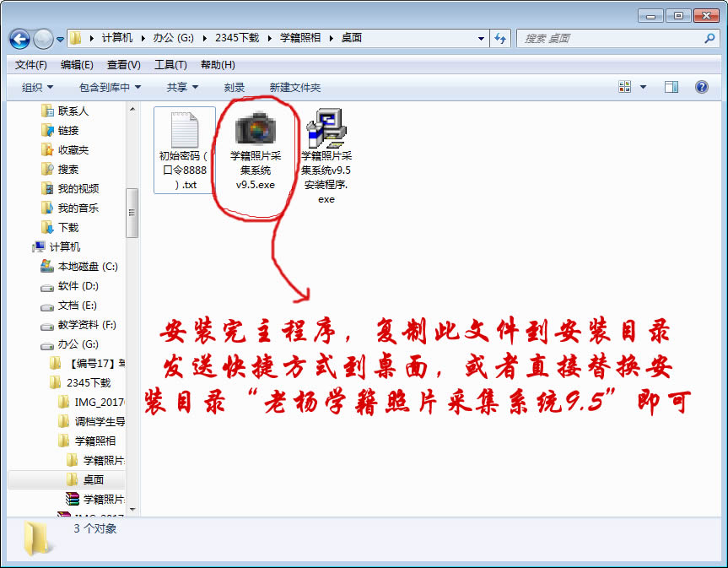Click the 刻录 button

tap(235, 87)
